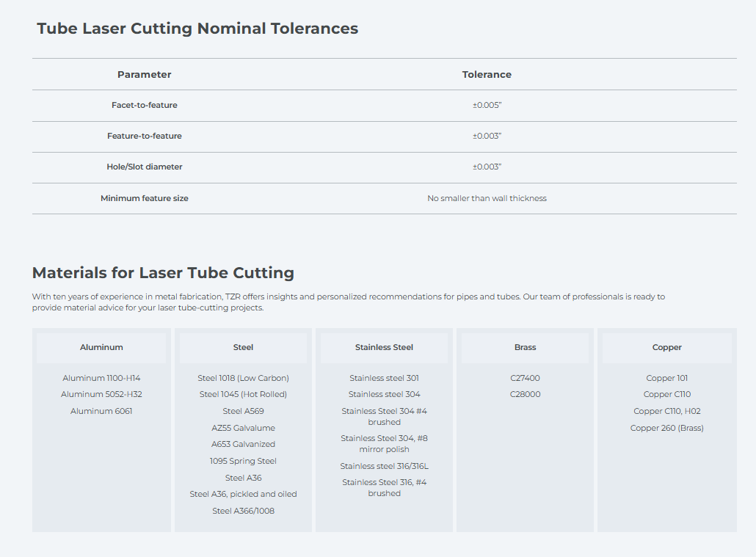Image resolution: width=756 pixels, height=557 pixels.
Task: Click Stainless Steel 304, #8 mirror polish entry
Action: [x=384, y=444]
